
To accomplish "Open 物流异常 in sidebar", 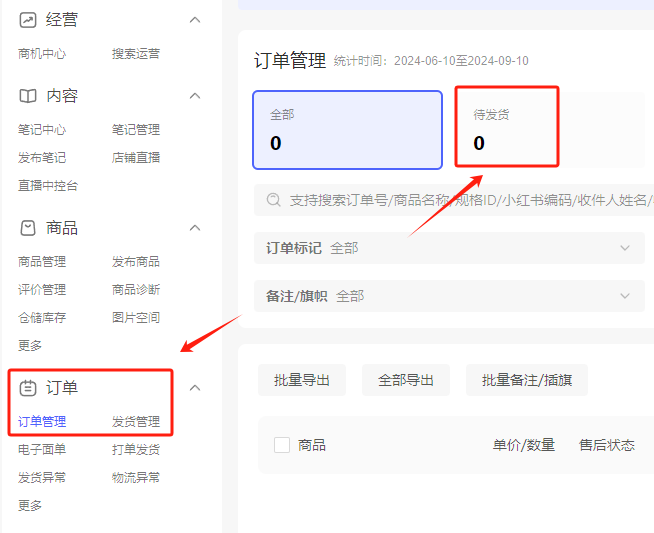I will 136,478.
